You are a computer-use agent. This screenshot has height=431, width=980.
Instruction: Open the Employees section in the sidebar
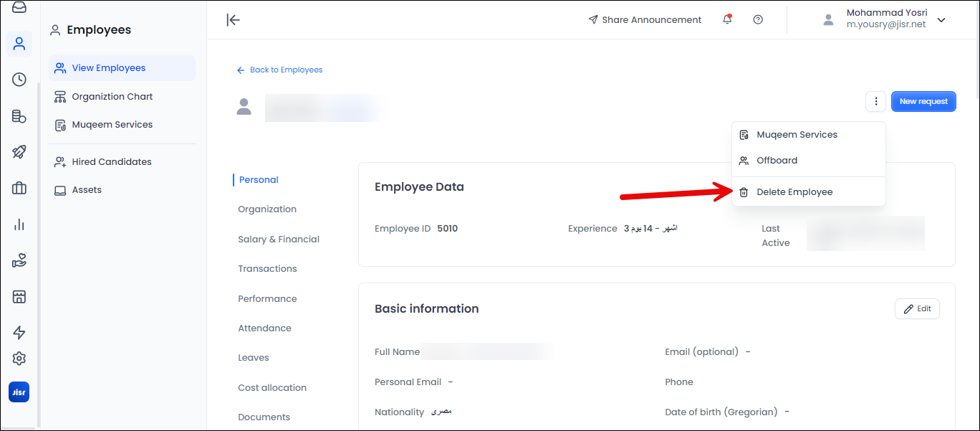click(x=19, y=43)
